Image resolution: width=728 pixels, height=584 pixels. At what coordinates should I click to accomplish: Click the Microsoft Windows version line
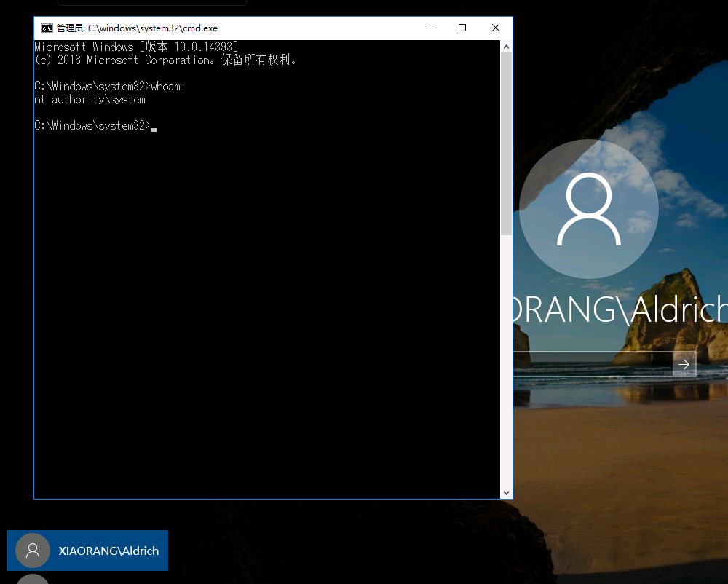pyautogui.click(x=136, y=47)
